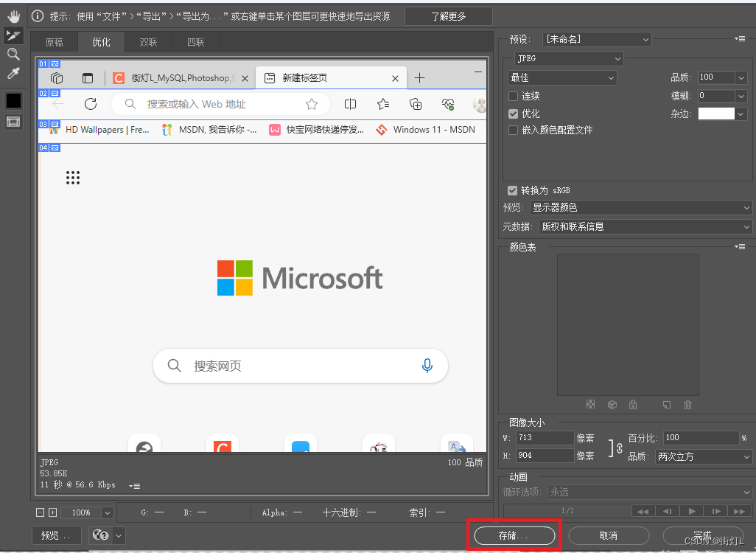
Task: Click the lock color icon under color table
Action: pos(633,404)
